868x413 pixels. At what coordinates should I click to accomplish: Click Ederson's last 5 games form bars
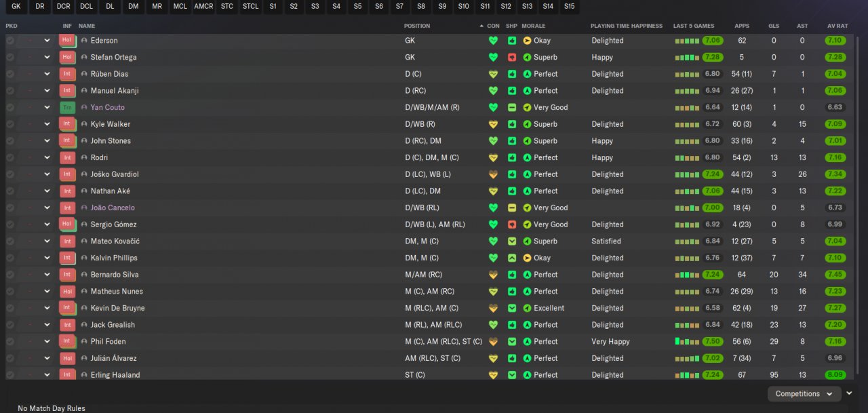point(687,41)
